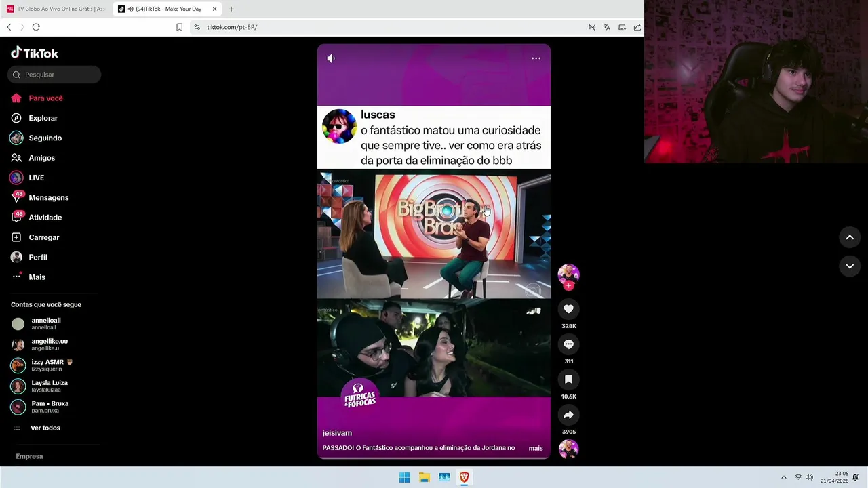Open Perfil page
This screenshot has width=868, height=488.
[x=37, y=257]
